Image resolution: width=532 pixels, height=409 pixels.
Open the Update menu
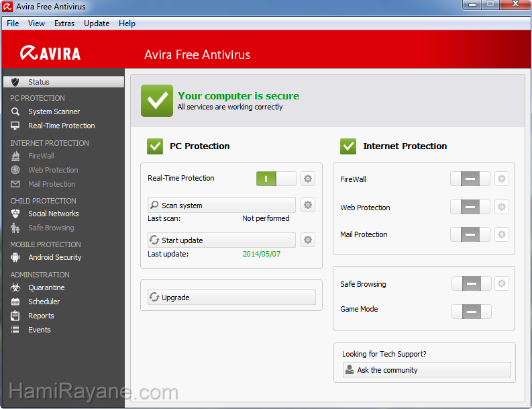pos(97,24)
